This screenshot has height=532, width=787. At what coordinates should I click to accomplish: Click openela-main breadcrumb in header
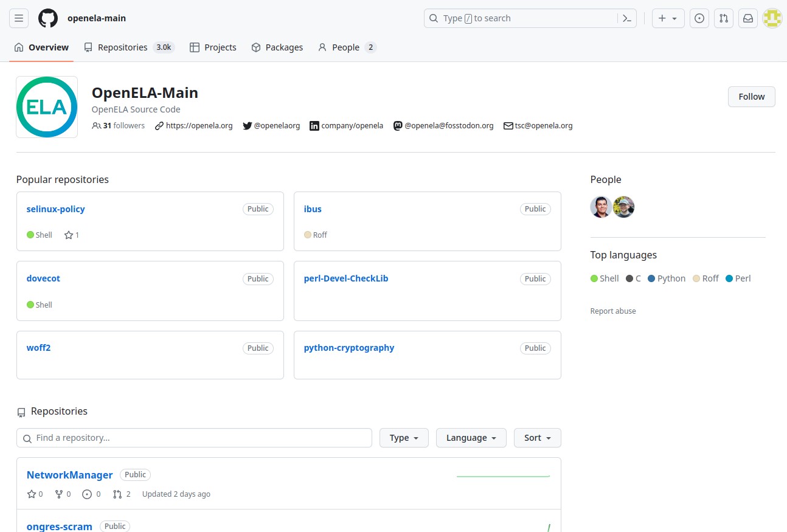click(97, 18)
